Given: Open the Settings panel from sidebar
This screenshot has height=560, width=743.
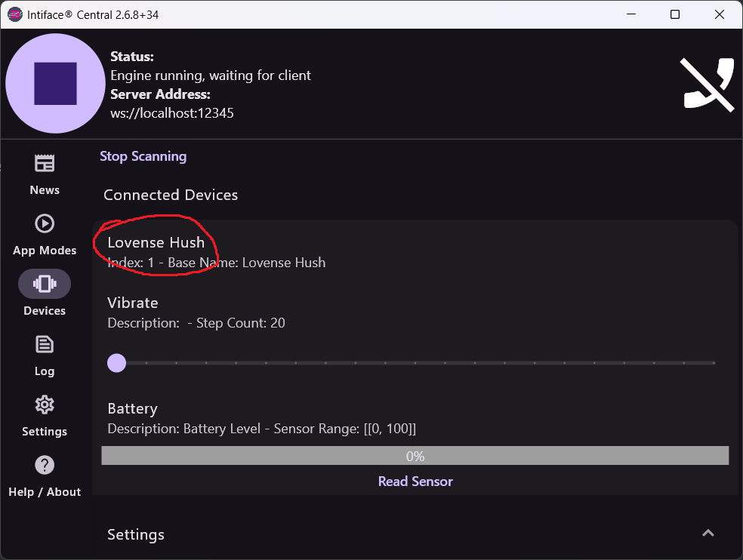Looking at the screenshot, I should click(44, 415).
